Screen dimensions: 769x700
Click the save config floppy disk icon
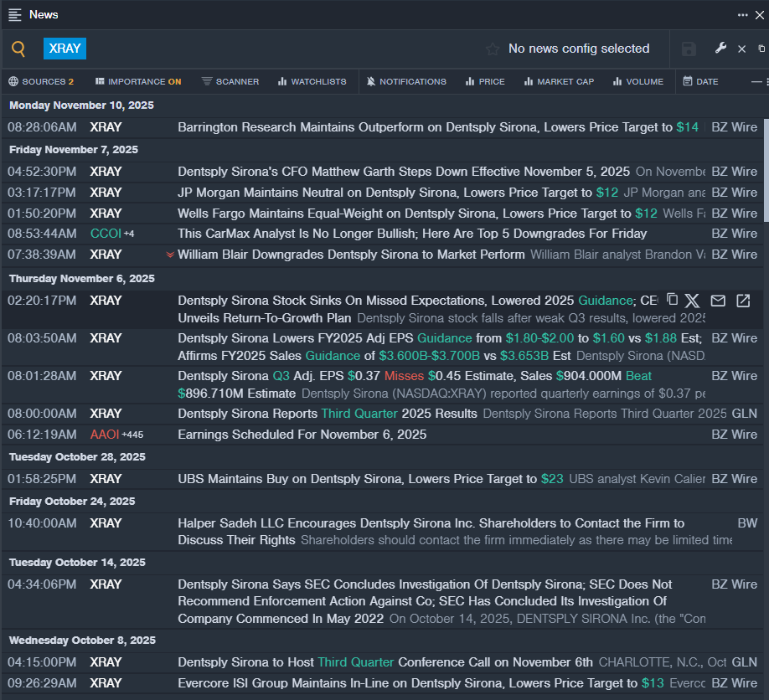[689, 49]
